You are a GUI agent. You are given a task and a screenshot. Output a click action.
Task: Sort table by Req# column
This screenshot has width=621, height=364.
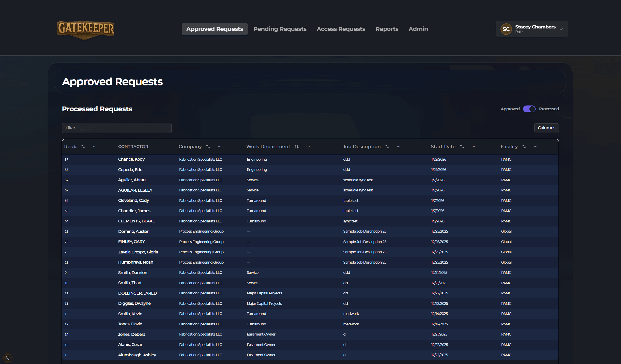click(83, 147)
